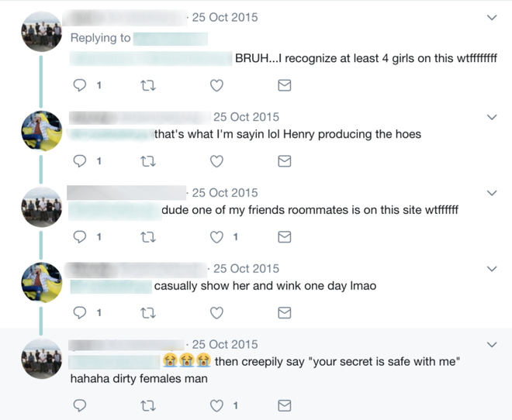Like the 'casually show her and wink' tweet
The image size is (512, 420).
coord(217,313)
